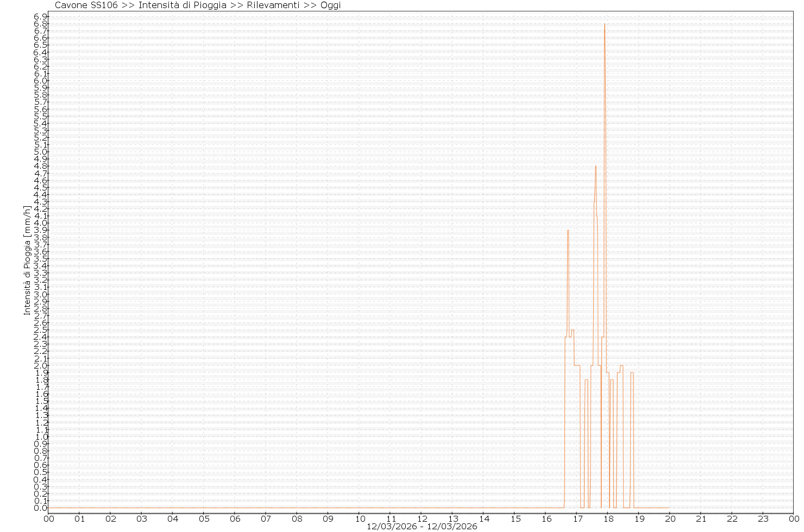Viewport: 804px width, 532px height.
Task: Click the 6.8 mm/h peak of the rain line
Action: click(605, 24)
